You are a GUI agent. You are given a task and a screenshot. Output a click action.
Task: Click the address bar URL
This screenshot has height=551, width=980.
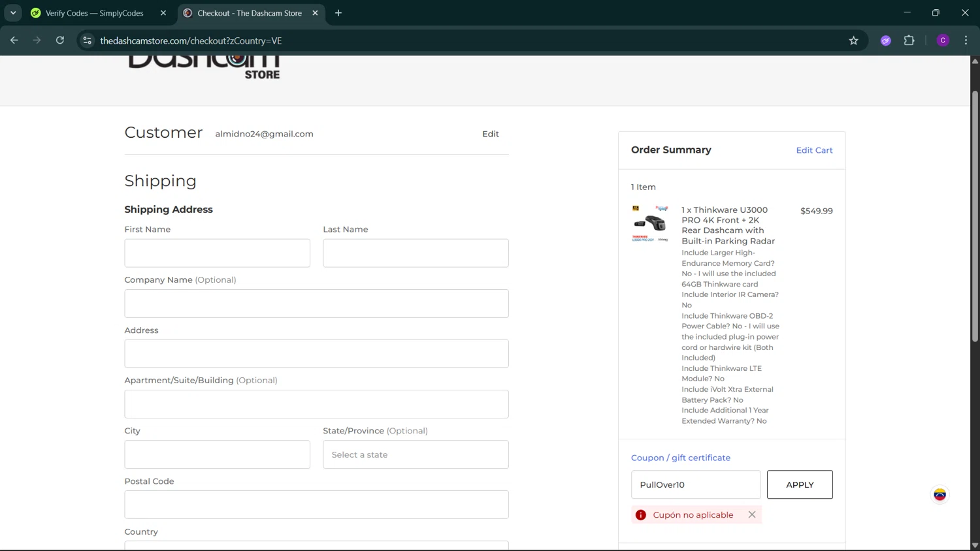(x=191, y=40)
